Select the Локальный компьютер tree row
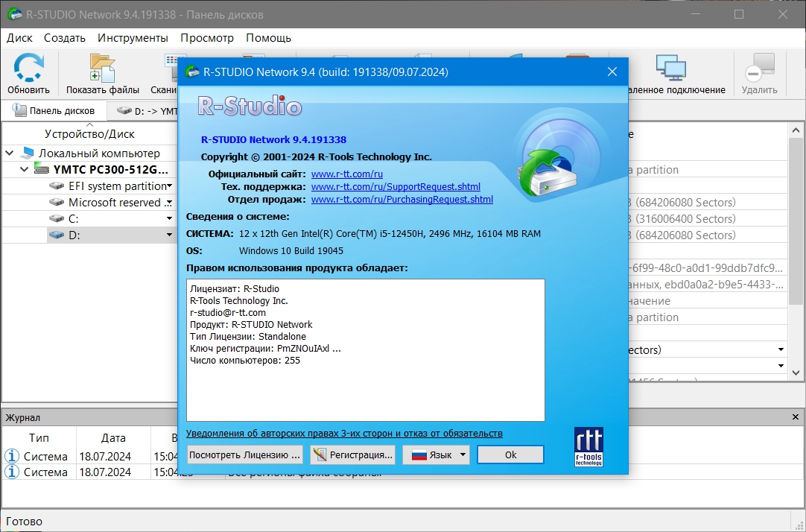806x532 pixels. pos(89,153)
